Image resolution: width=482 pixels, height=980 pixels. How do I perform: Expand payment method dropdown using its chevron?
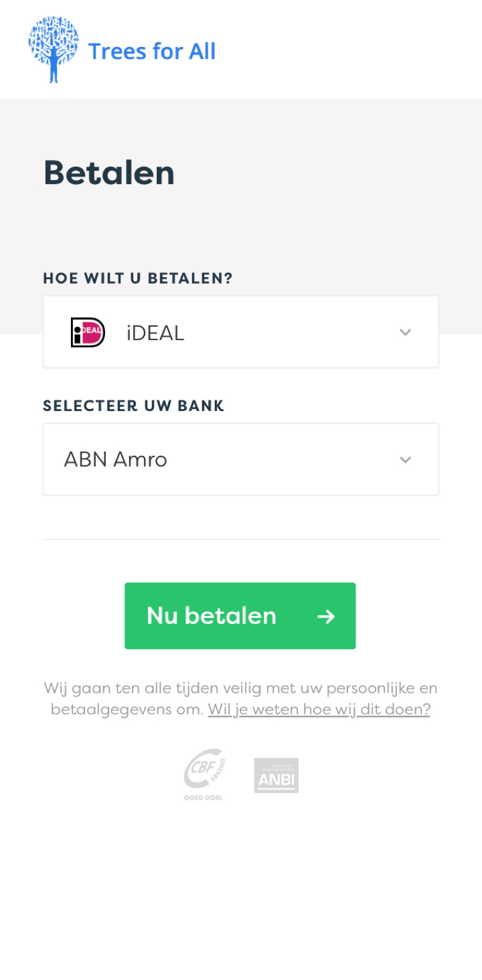click(405, 332)
